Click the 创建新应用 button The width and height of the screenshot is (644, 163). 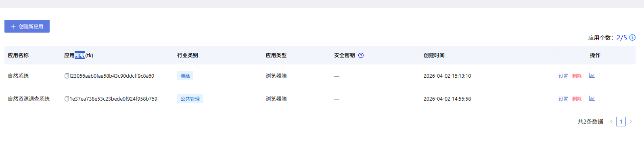27,26
